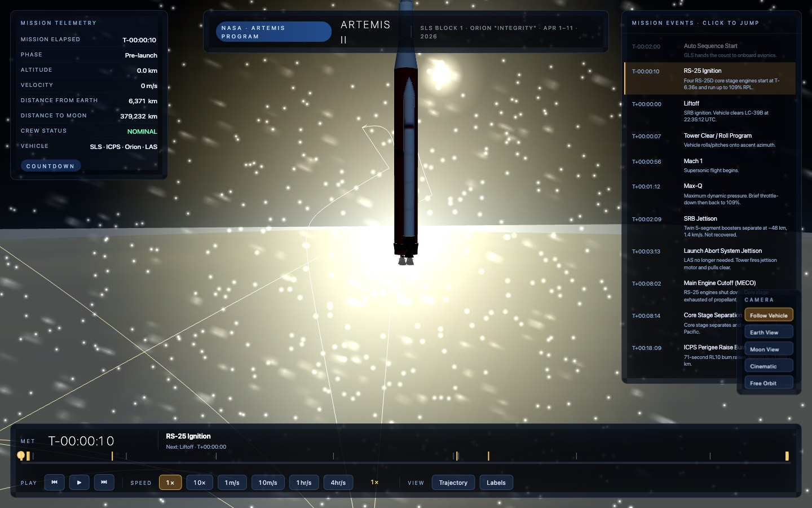Click the "T+00:02:09" event timestamp

[647, 220]
